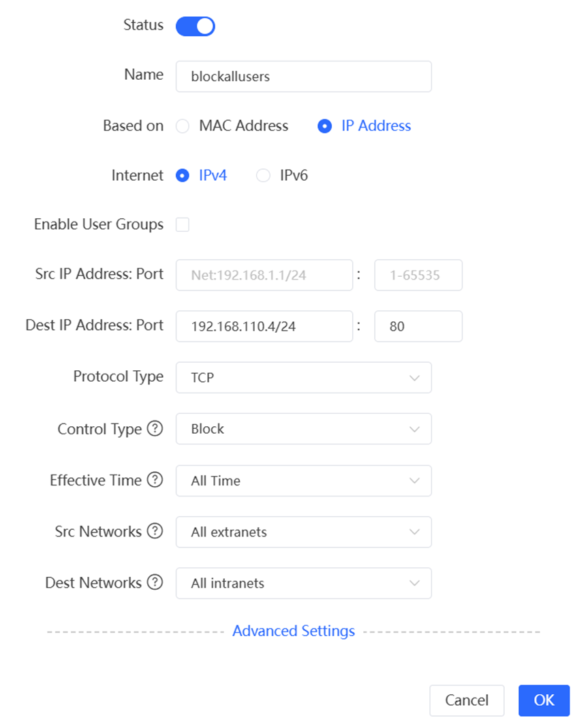Select the IP Address radio button
588x718 pixels.
tap(324, 126)
